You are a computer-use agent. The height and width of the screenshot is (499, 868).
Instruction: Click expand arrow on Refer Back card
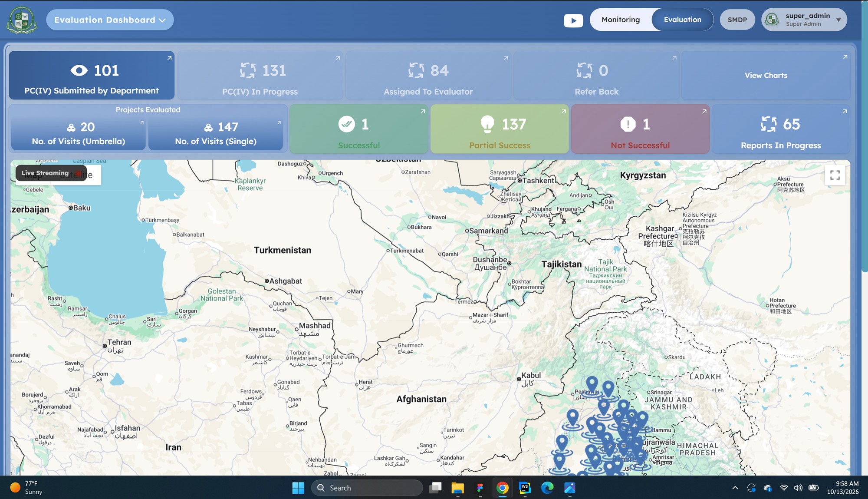point(674,58)
